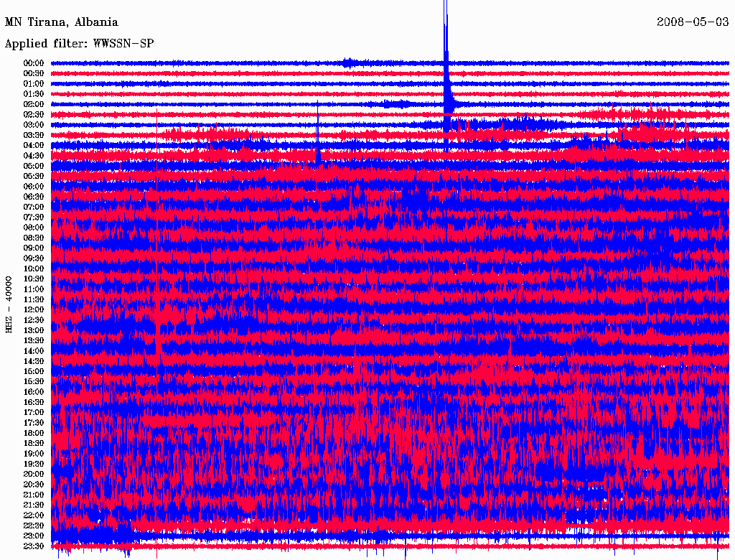The height and width of the screenshot is (560, 735).
Task: Click the 19:30 time row label
Action: point(34,464)
